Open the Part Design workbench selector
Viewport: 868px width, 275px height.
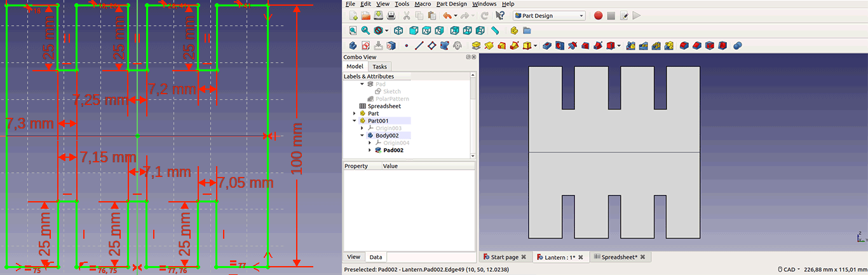(550, 16)
